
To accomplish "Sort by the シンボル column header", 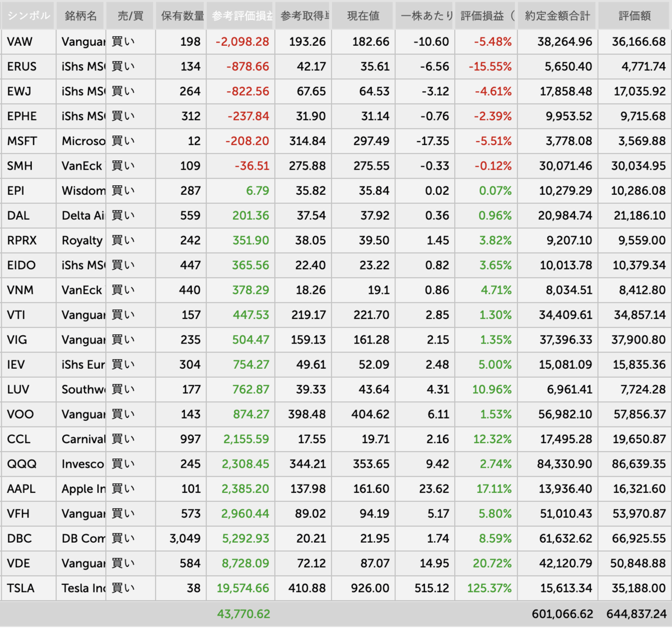I will pyautogui.click(x=28, y=16).
